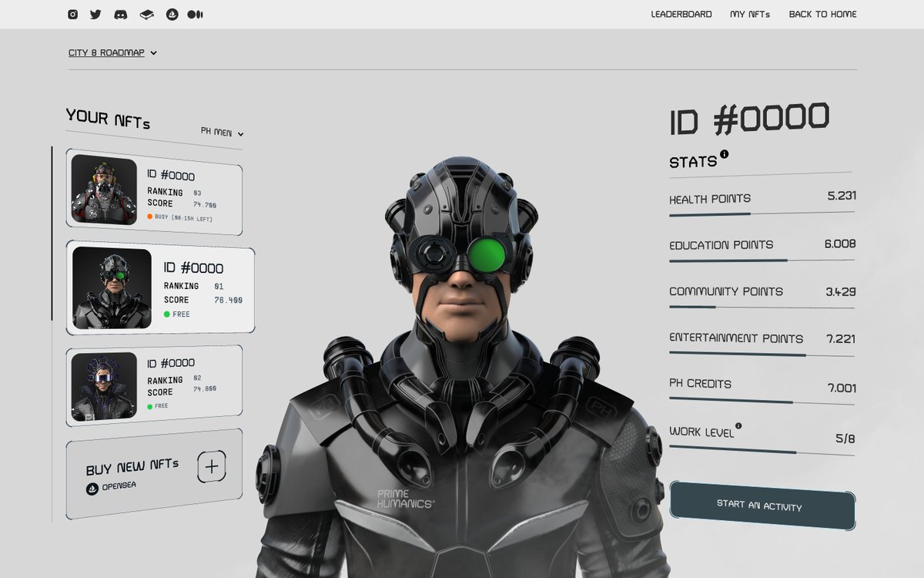Click the Education Points progress bar
This screenshot has height=578, width=924.
[x=762, y=260]
